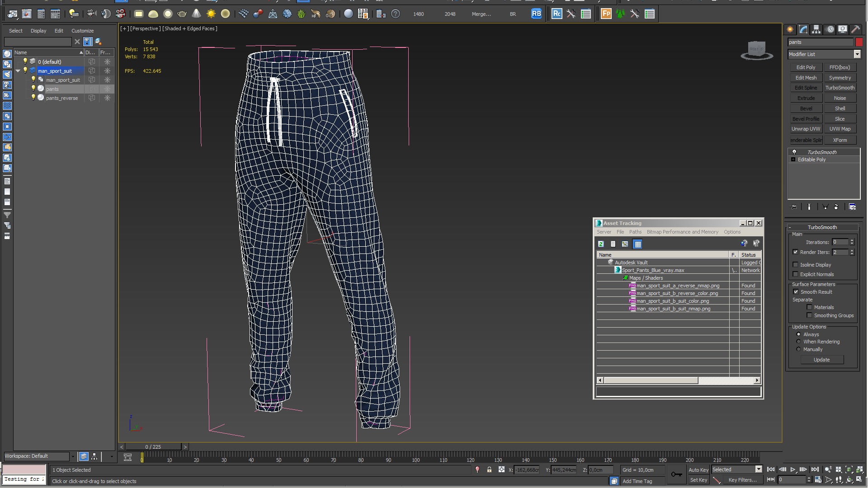This screenshot has height=488, width=868.
Task: Enable Separate by Smoothing Groups checkbox
Action: [x=809, y=315]
